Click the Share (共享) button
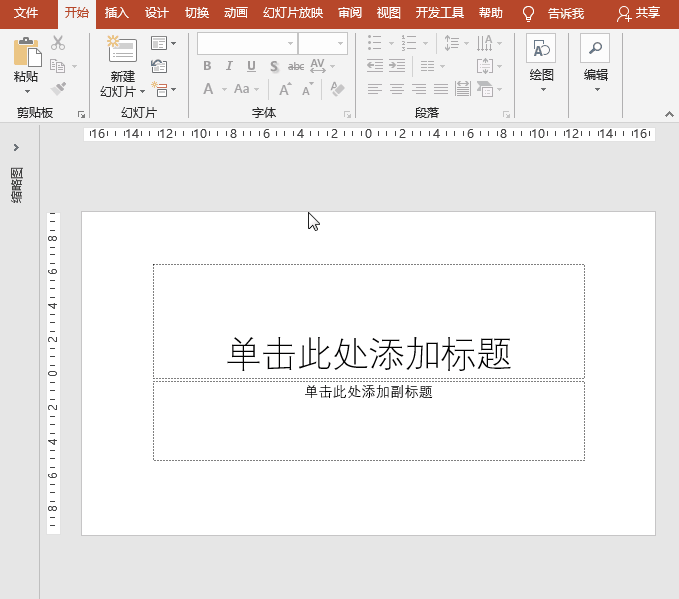Image resolution: width=679 pixels, height=599 pixels. point(639,13)
